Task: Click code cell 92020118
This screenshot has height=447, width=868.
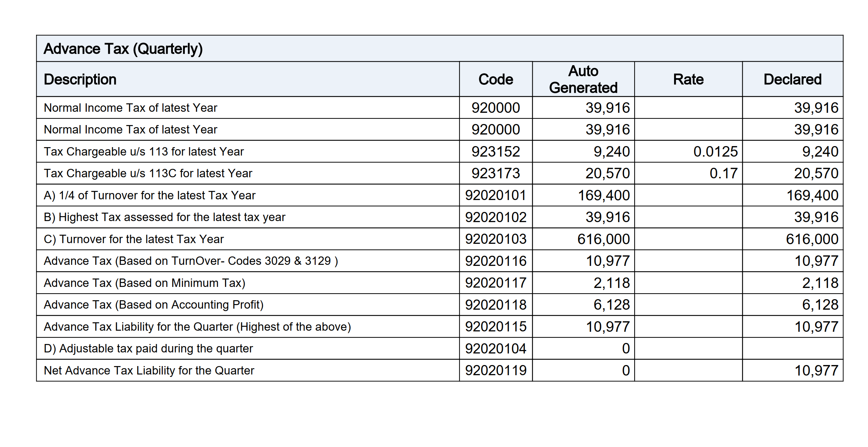Action: pos(496,305)
